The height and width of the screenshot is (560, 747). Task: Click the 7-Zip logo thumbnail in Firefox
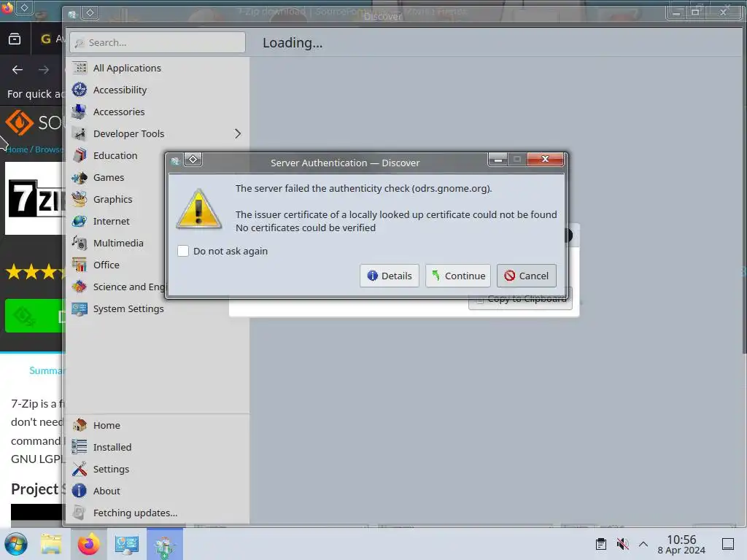pyautogui.click(x=35, y=198)
